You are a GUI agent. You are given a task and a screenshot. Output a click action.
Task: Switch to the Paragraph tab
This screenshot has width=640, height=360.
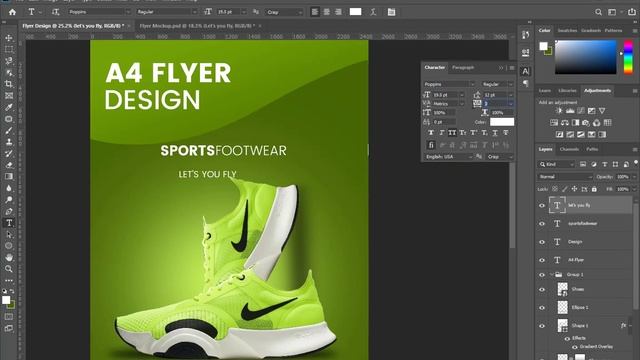pyautogui.click(x=463, y=67)
